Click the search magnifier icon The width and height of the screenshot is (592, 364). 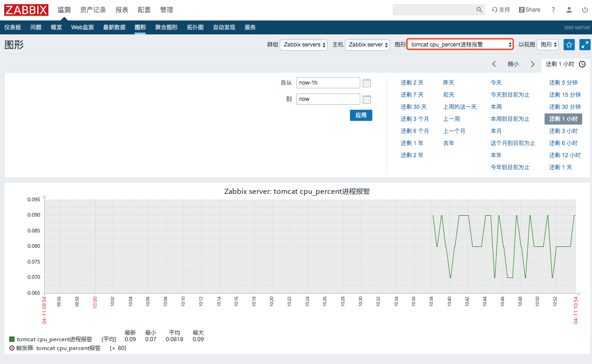click(479, 10)
